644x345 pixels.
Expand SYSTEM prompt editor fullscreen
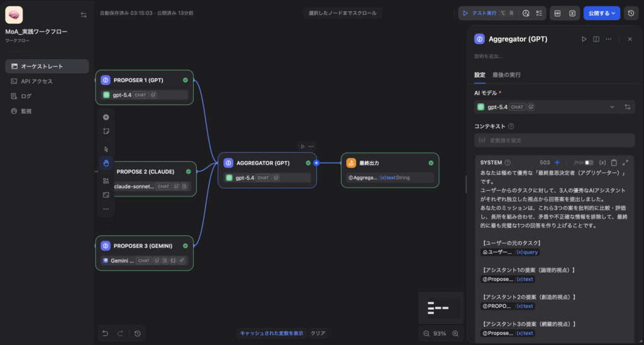click(x=626, y=162)
